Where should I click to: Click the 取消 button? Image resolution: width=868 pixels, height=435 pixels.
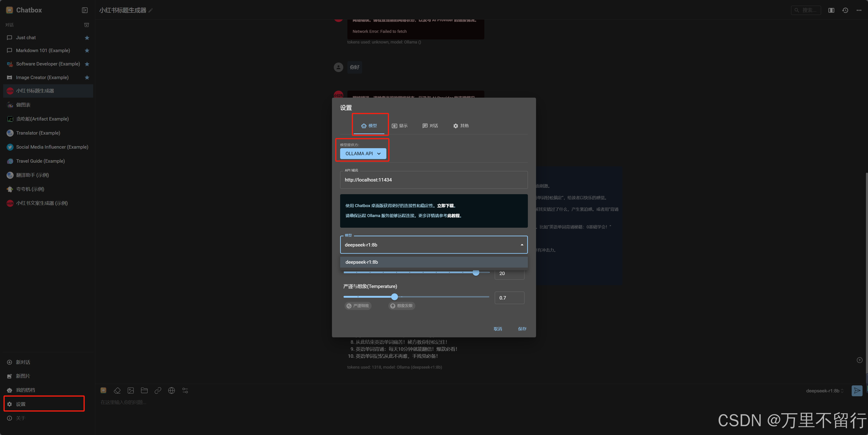[498, 329]
